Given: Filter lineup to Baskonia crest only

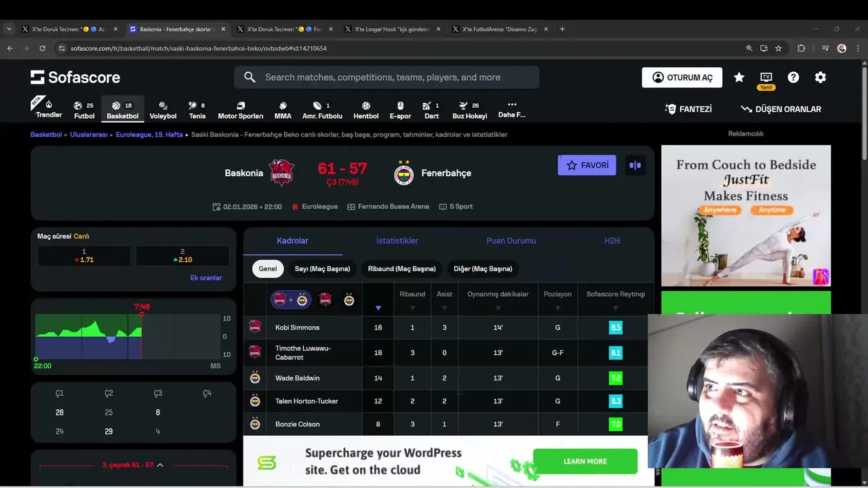Looking at the screenshot, I should pyautogui.click(x=325, y=300).
